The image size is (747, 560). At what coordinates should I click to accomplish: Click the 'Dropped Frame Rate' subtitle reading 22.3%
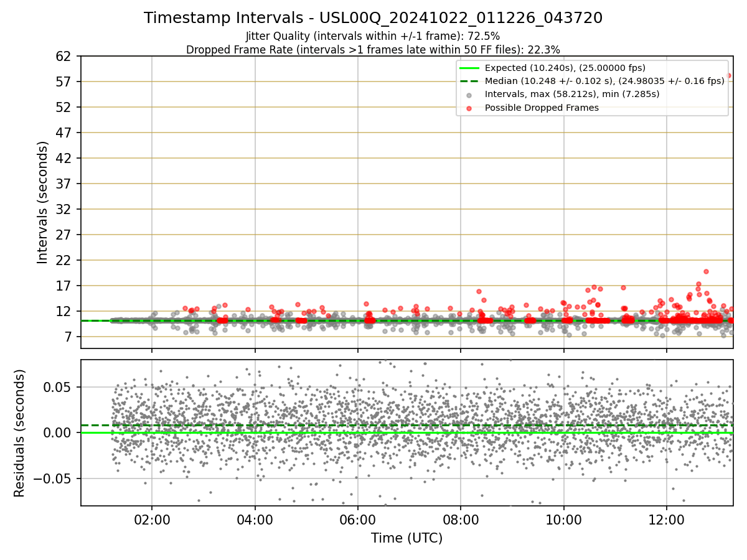[x=373, y=50]
